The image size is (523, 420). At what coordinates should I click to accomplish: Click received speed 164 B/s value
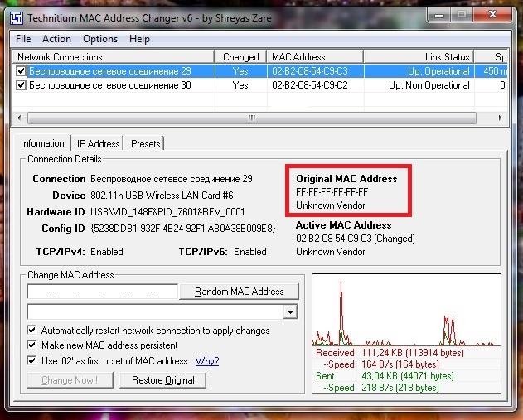(x=400, y=364)
